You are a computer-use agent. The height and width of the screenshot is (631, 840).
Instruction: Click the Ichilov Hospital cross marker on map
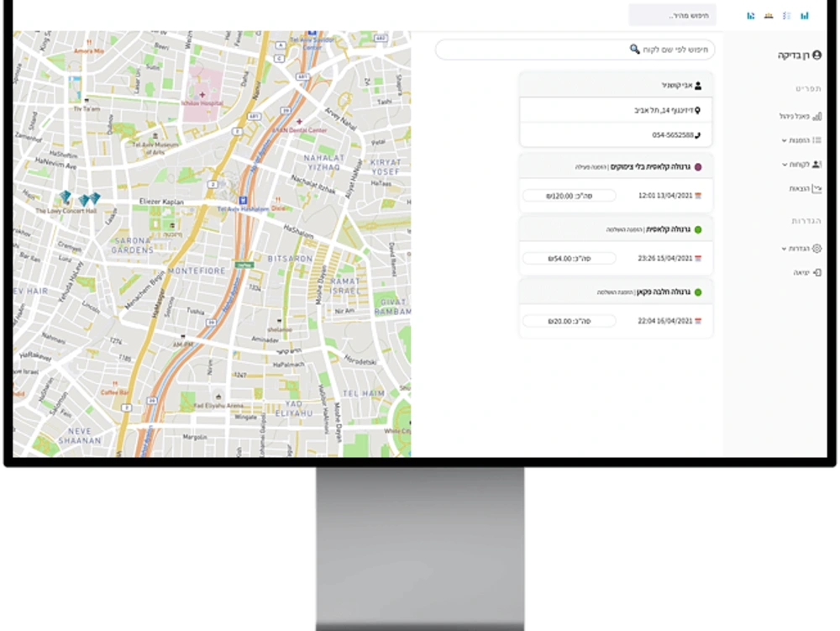(x=202, y=95)
